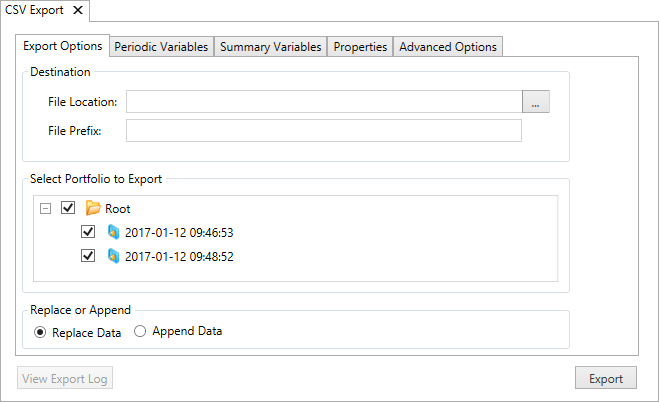
Task: Go to the Properties tab
Action: (360, 47)
